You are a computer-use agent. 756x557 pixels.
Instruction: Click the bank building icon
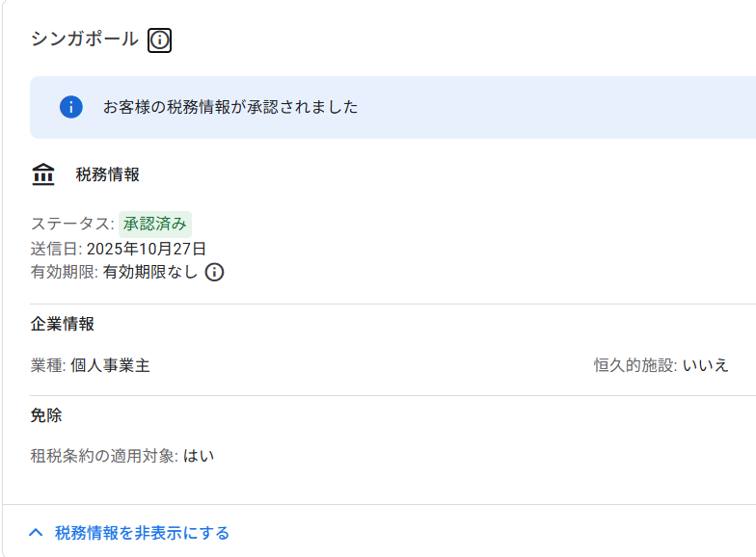(x=43, y=174)
